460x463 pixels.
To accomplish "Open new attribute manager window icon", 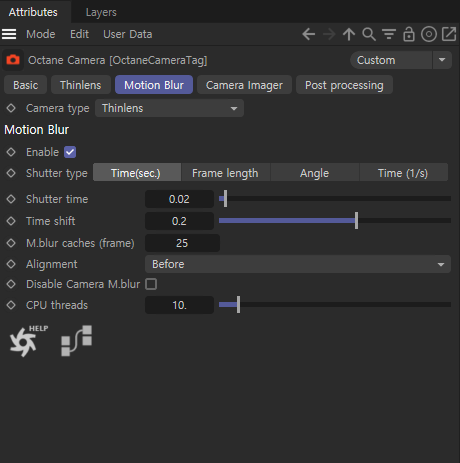I will pyautogui.click(x=449, y=34).
